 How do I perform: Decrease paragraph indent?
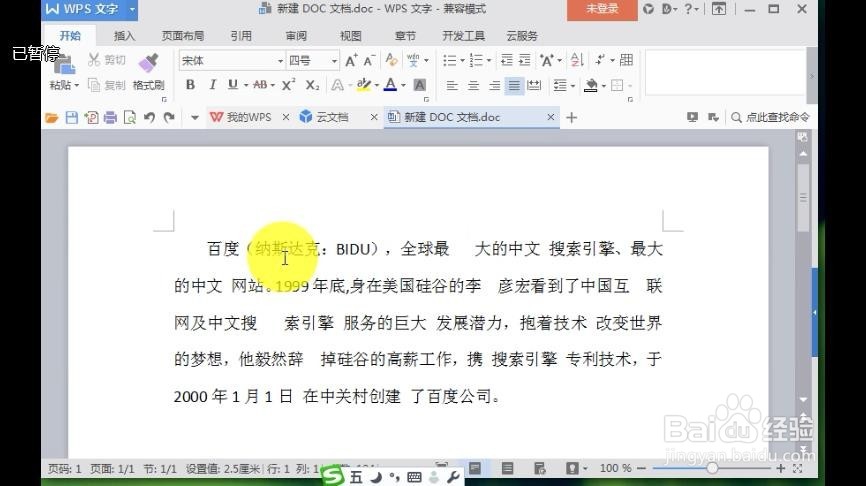pos(506,60)
